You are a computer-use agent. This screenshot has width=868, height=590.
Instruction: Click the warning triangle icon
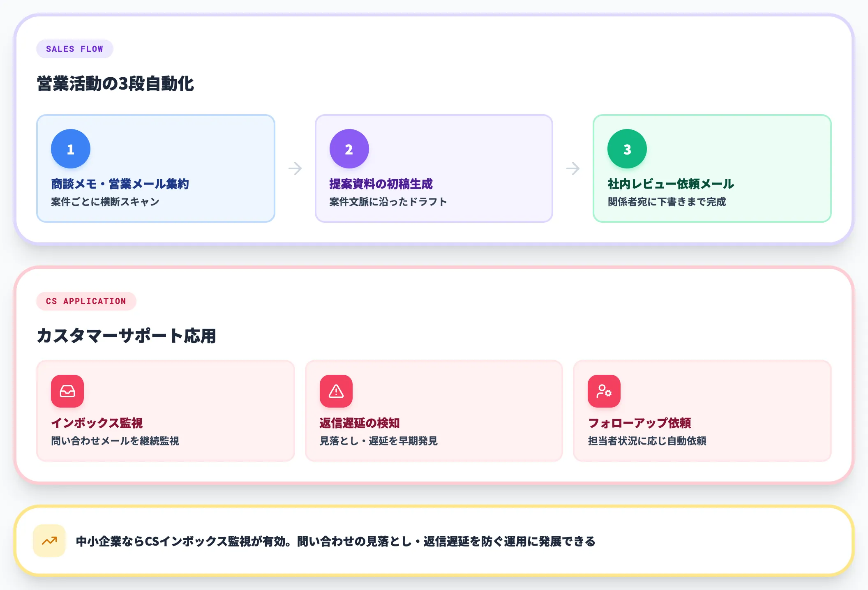[x=336, y=391]
